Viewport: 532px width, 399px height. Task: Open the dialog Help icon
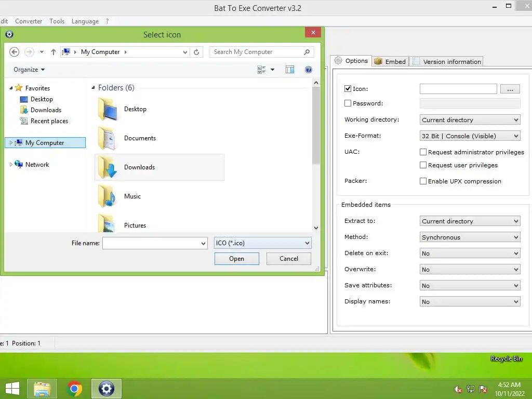point(309,70)
